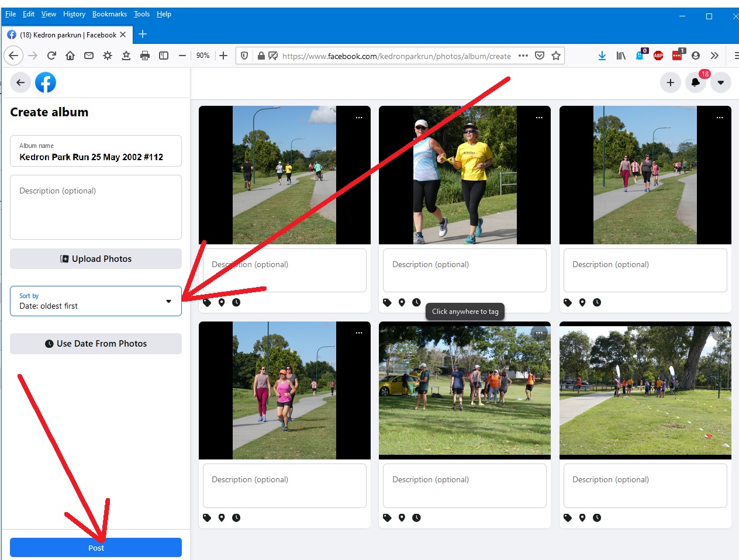Screen dimensions: 739x560
Task: Open the account down-arrow menu
Action: [x=721, y=82]
